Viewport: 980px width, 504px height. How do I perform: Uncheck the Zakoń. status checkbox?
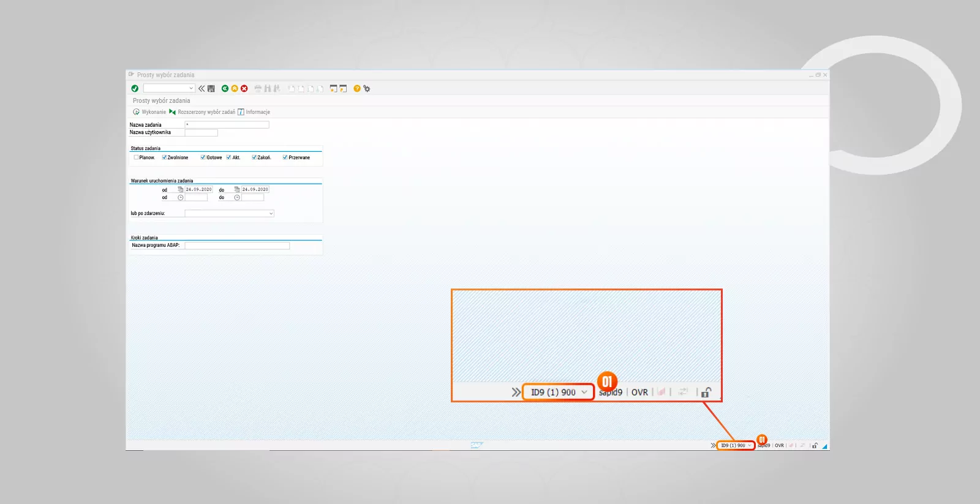[254, 157]
